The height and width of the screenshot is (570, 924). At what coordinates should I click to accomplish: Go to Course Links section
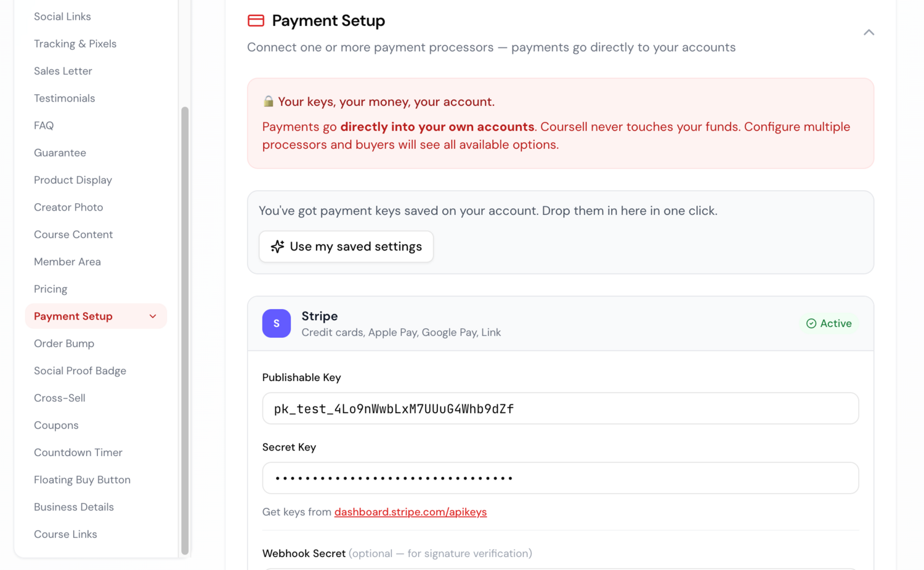pos(65,534)
